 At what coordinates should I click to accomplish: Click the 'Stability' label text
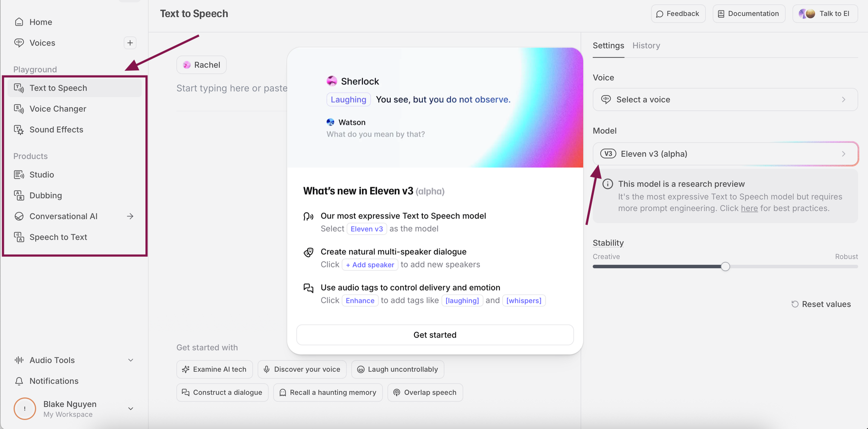pyautogui.click(x=608, y=243)
